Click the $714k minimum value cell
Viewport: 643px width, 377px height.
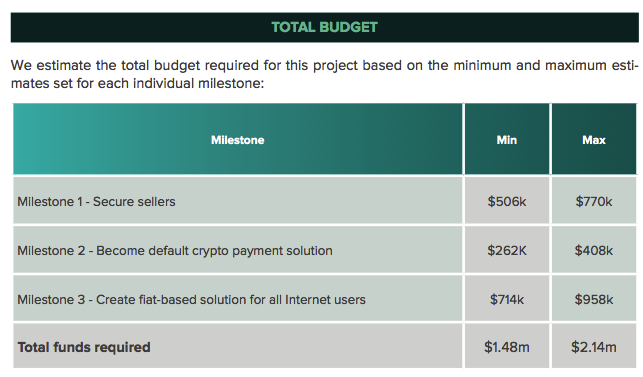coord(507,298)
